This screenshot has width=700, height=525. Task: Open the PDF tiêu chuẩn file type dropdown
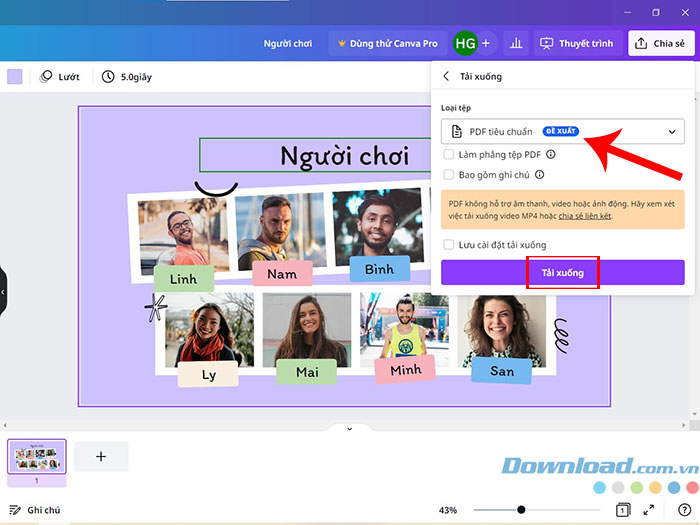click(x=563, y=132)
